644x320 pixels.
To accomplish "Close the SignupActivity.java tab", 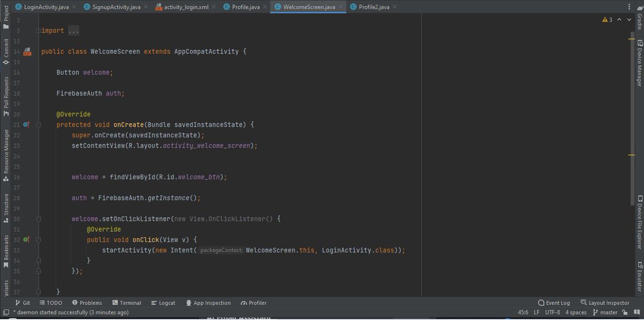I will pyautogui.click(x=146, y=7).
